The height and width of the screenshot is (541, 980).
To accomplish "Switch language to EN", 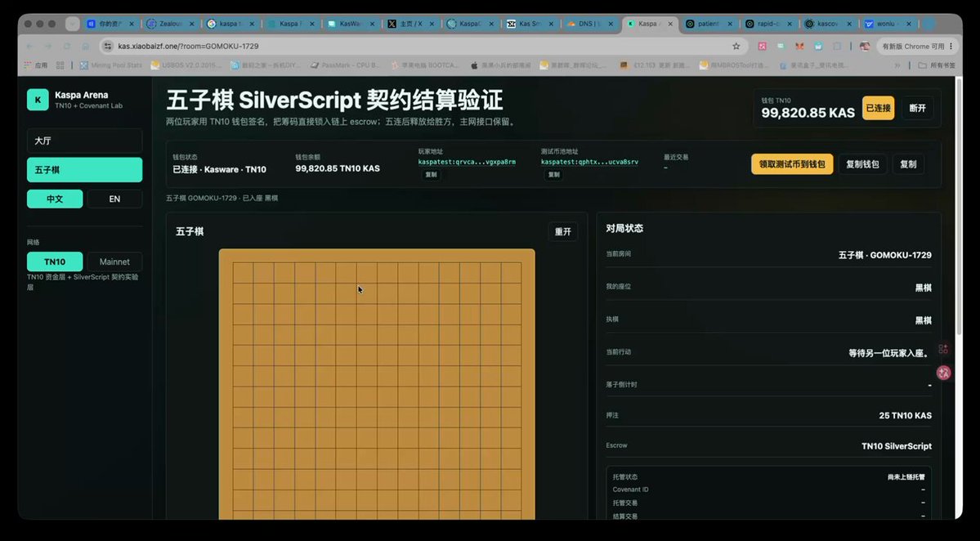I will [x=114, y=199].
